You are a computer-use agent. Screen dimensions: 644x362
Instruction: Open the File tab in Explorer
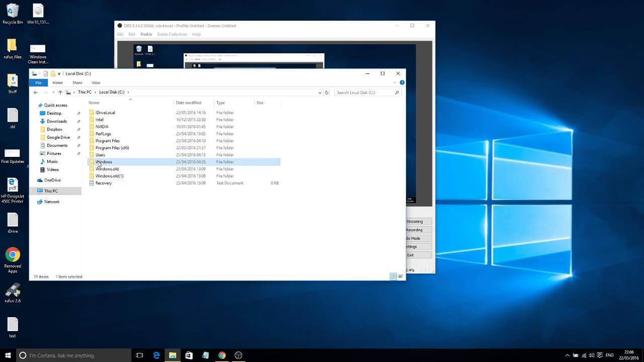(38, 82)
